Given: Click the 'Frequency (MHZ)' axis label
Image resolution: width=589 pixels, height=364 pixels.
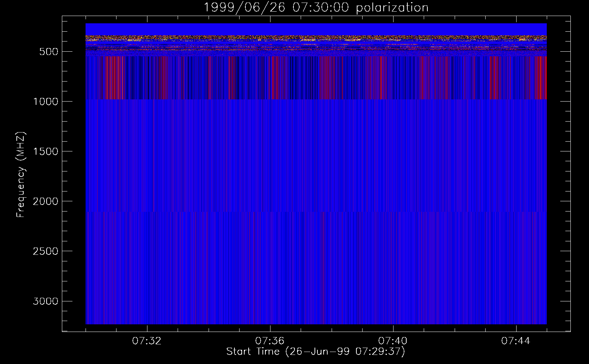Looking at the screenshot, I should (x=21, y=175).
